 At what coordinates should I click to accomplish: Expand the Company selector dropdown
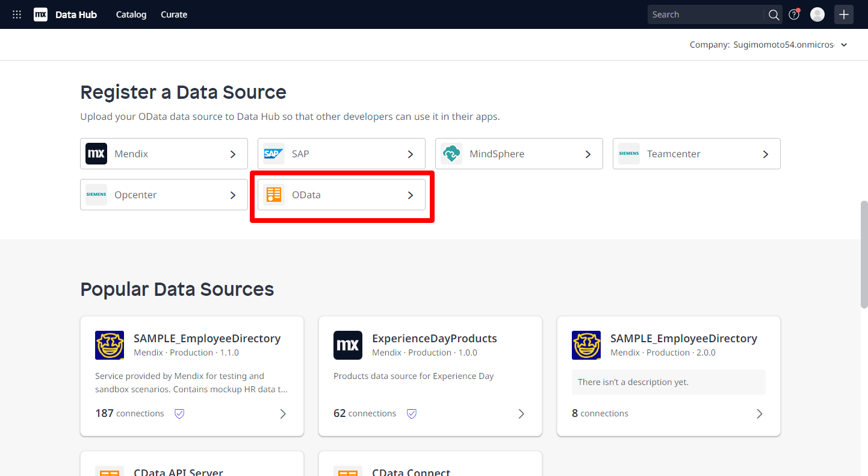(x=844, y=45)
